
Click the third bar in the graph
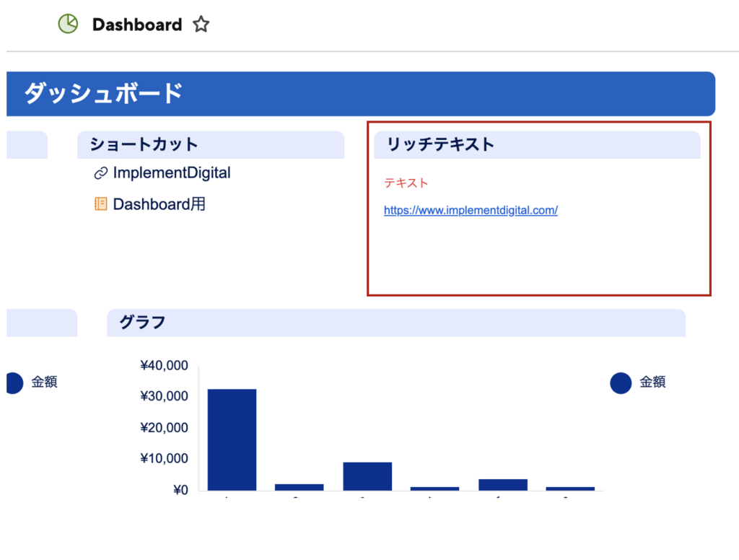pyautogui.click(x=367, y=476)
